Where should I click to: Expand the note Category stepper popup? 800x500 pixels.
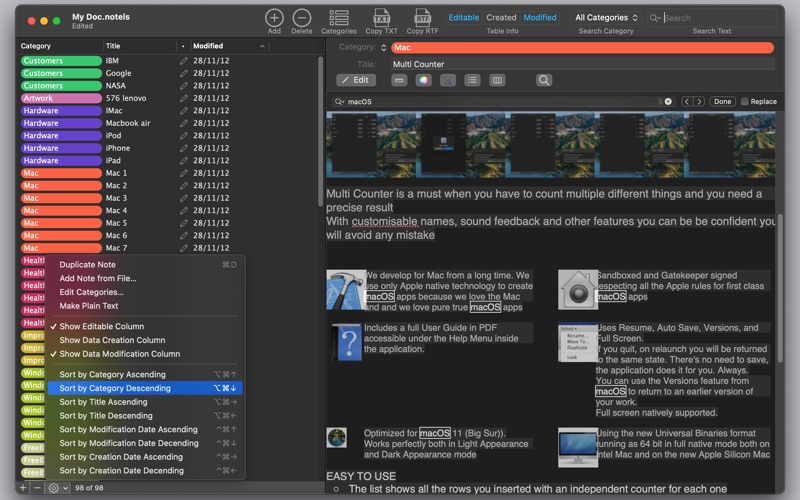[x=383, y=47]
